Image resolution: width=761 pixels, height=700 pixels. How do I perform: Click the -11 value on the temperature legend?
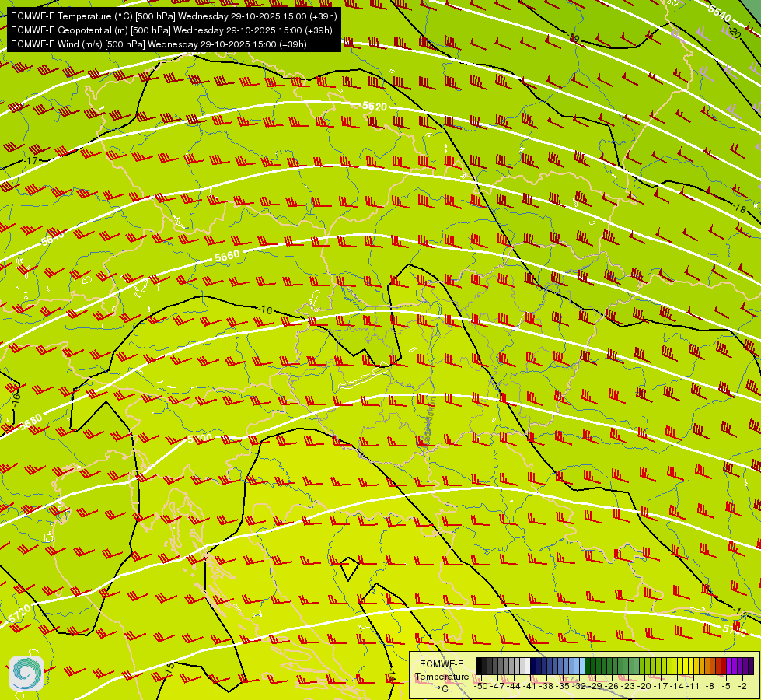693,686
